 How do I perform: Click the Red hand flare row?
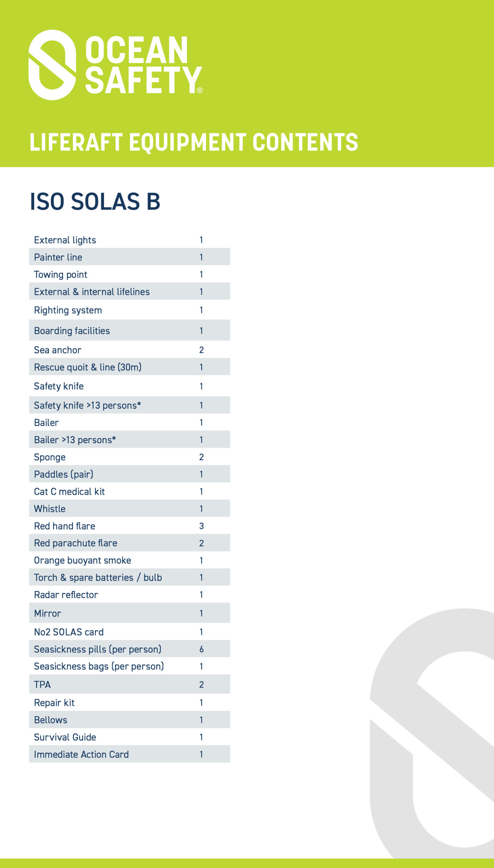pos(129,526)
